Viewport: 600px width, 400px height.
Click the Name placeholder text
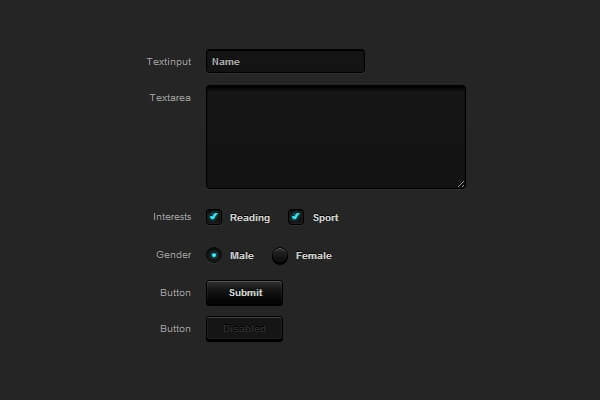226,62
